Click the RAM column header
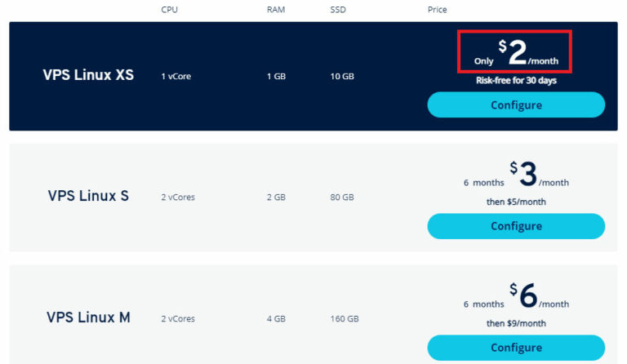The width and height of the screenshot is (627, 364). click(x=276, y=10)
